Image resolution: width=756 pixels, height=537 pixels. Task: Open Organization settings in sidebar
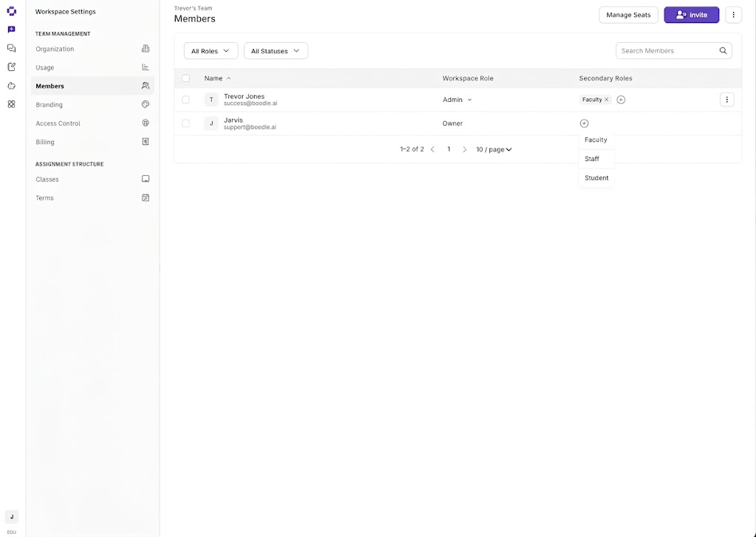92,49
